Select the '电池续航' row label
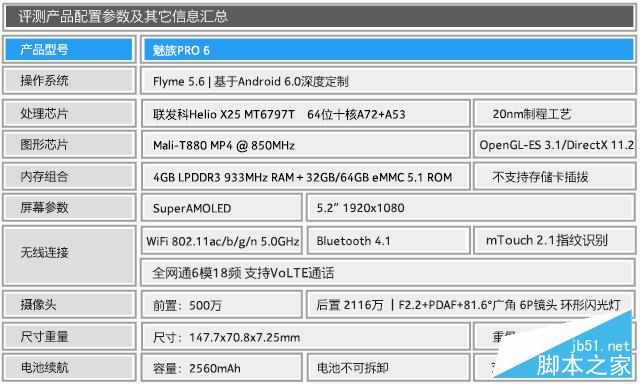The width and height of the screenshot is (640, 384). click(69, 368)
